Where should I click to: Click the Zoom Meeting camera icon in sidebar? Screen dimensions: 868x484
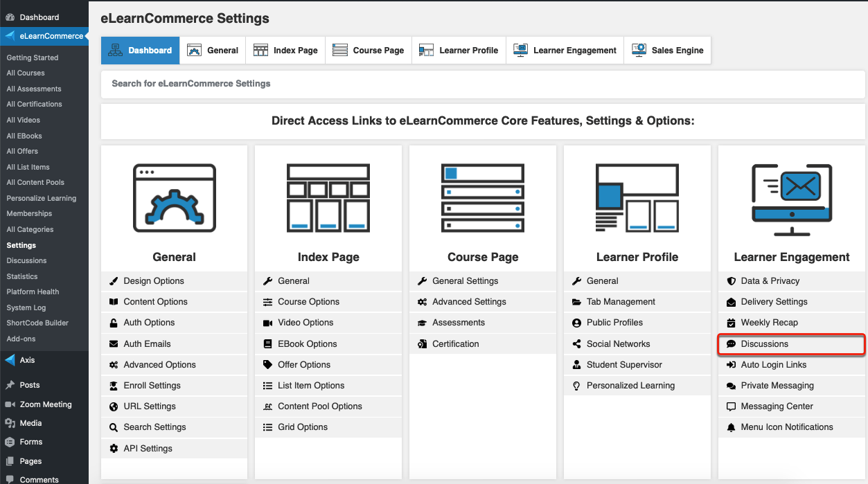(x=10, y=404)
